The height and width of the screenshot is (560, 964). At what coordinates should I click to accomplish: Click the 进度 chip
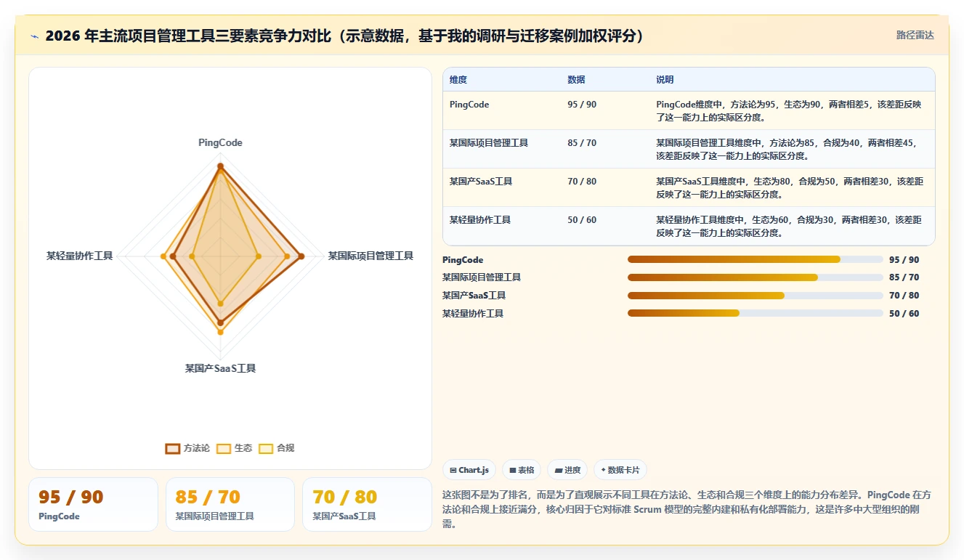click(x=567, y=470)
